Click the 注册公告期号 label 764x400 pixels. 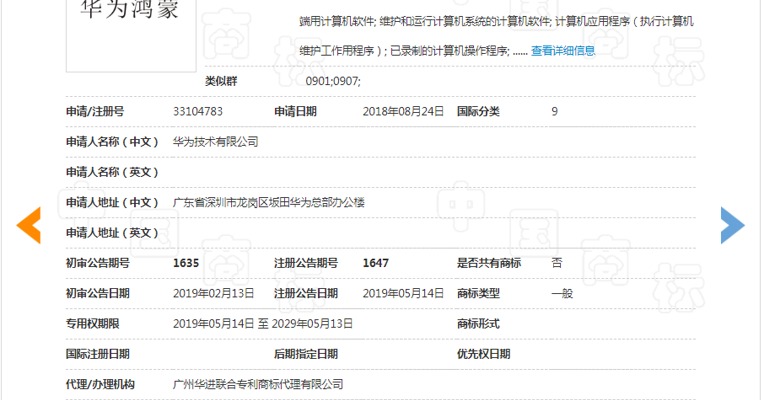pos(306,263)
